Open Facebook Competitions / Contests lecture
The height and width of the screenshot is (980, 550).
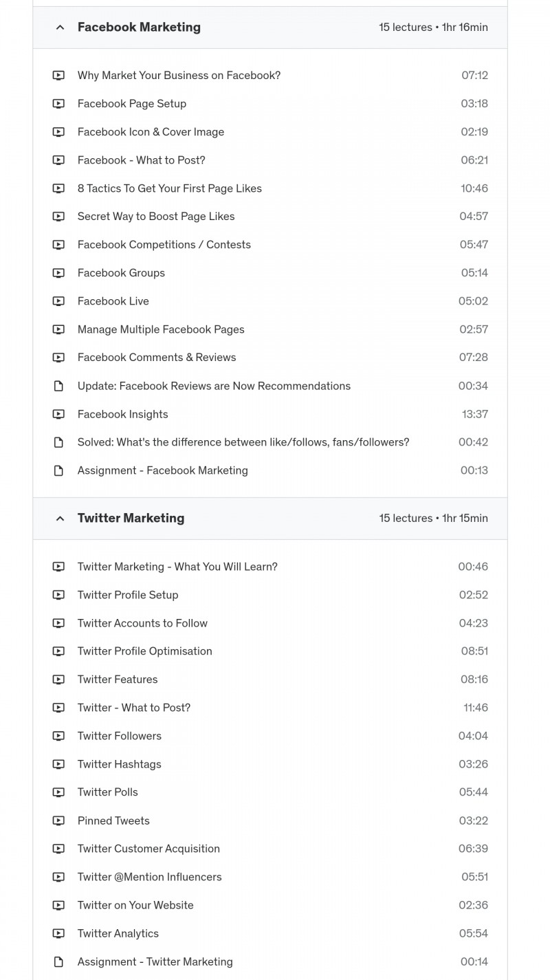(x=164, y=245)
